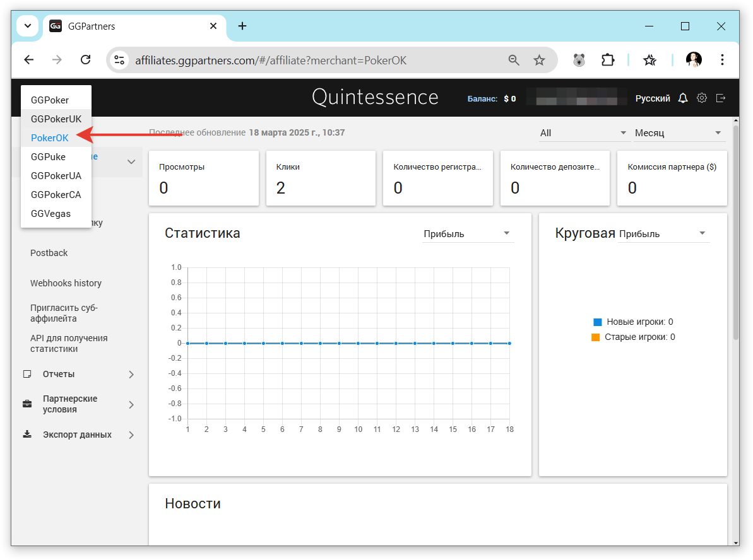Expand the Отчеты menu chevron
Screen dimensions: 753x560
pos(131,375)
